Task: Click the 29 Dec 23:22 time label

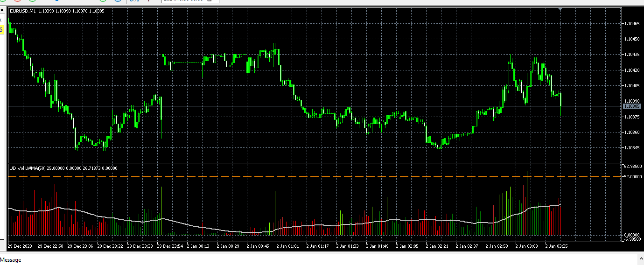Action: [x=110, y=246]
